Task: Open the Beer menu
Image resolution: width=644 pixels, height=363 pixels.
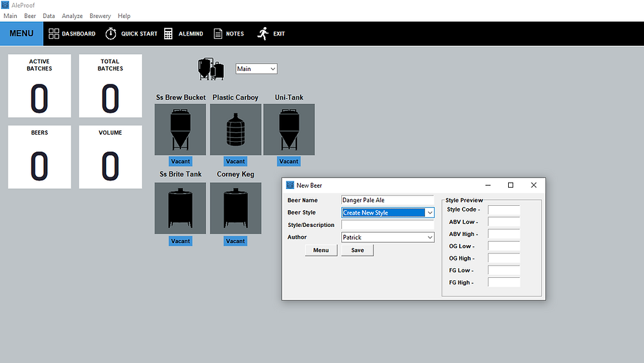Action: (x=30, y=16)
